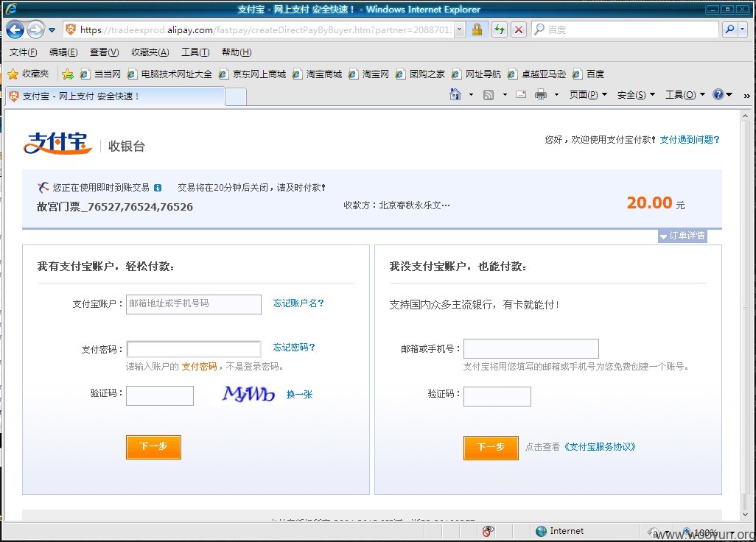Screen dimensions: 756x542
Task: Expand the 订单详情 order details
Action: [x=683, y=236]
